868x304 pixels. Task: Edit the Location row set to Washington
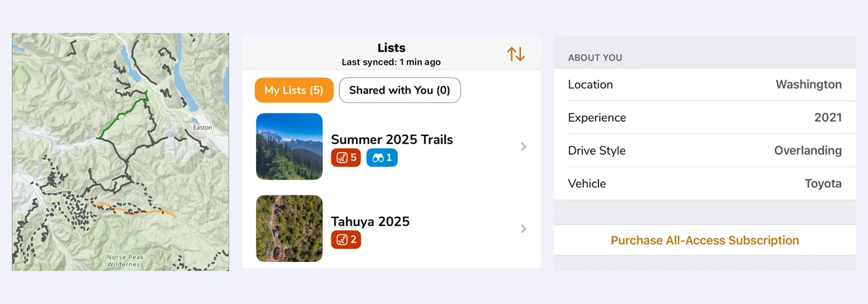(705, 85)
